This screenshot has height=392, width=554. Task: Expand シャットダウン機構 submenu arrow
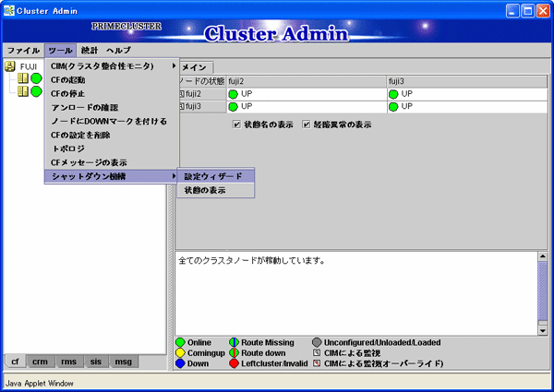point(174,176)
